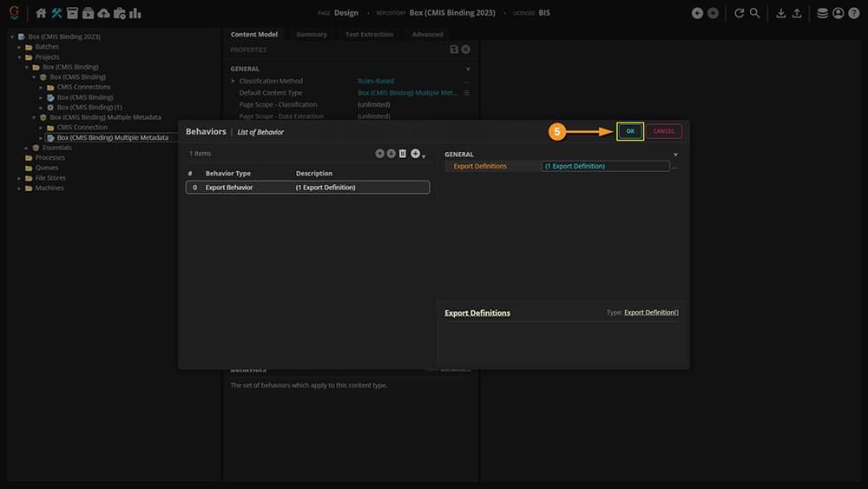Open the add behavior plus dropdown
Screen dimensions: 868x489
[x=418, y=154]
